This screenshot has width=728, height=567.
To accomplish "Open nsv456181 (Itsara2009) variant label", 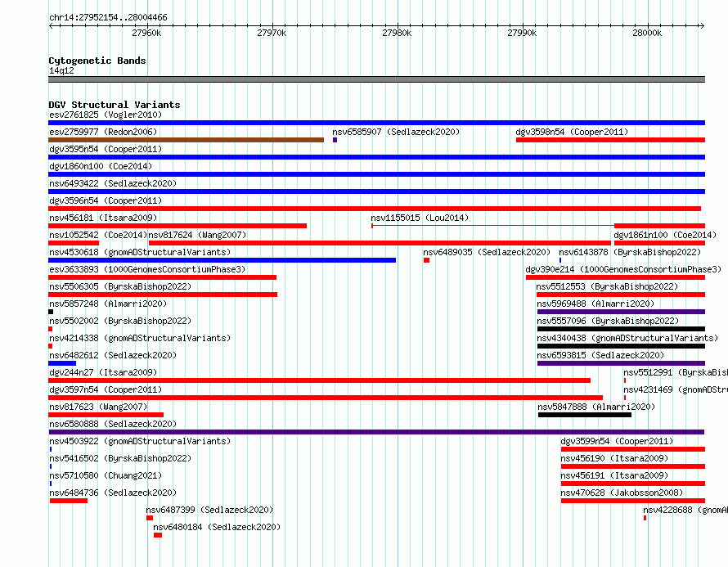I will (x=103, y=218).
